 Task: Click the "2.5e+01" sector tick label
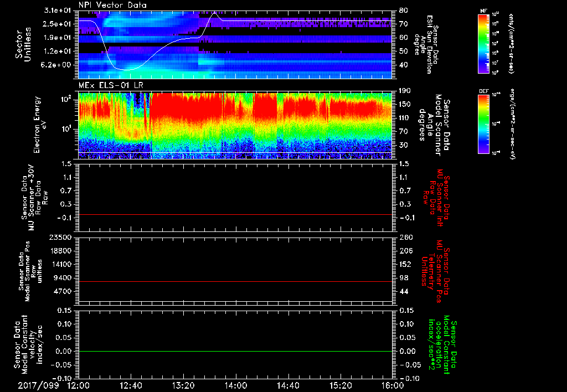[58, 24]
